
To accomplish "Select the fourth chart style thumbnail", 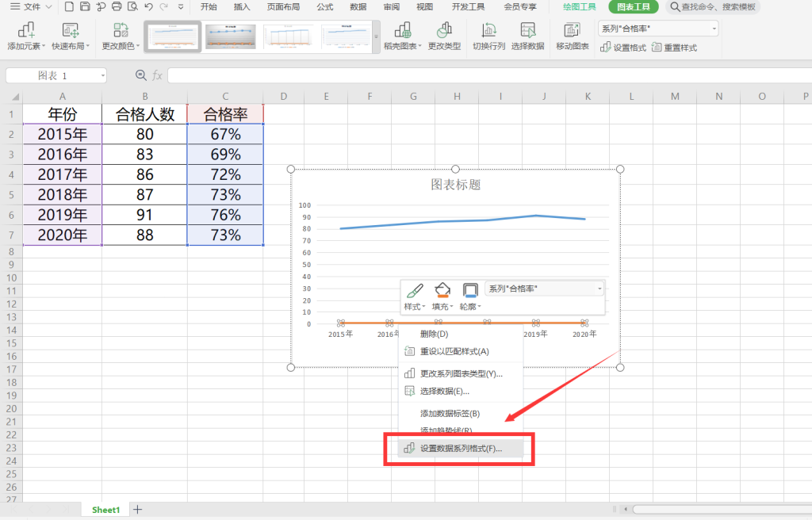I will tap(346, 36).
